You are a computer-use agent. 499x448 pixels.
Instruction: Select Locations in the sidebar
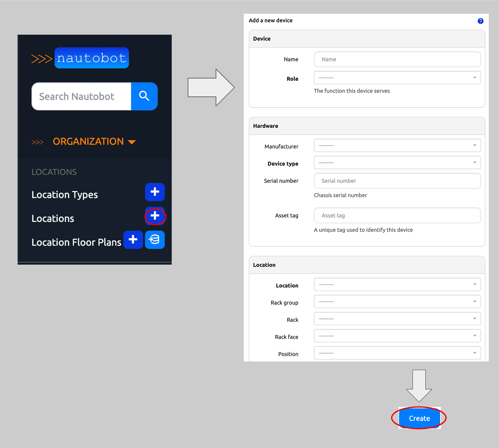(53, 218)
